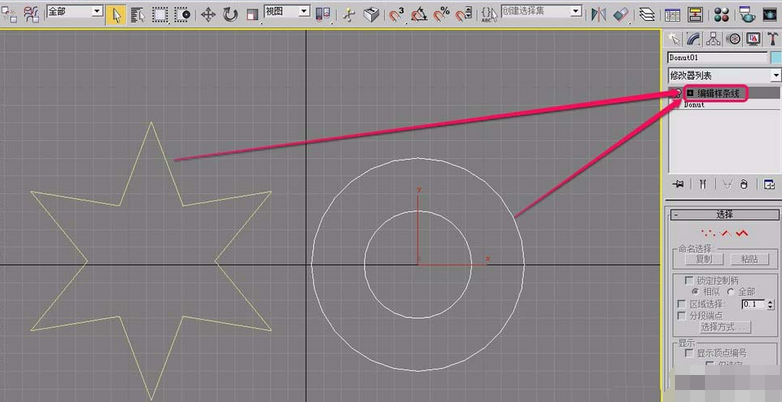Image resolution: width=782 pixels, height=402 pixels.
Task: Select Spline sub-object level
Action: 742,233
